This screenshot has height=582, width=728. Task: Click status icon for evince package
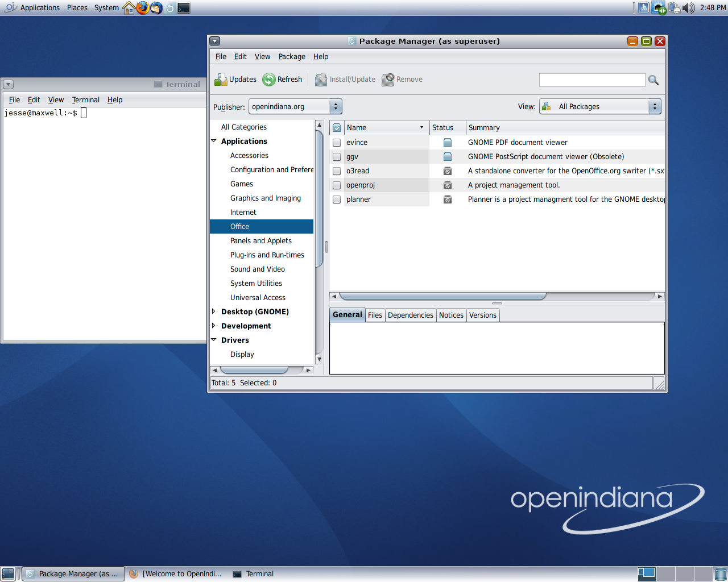[448, 142]
